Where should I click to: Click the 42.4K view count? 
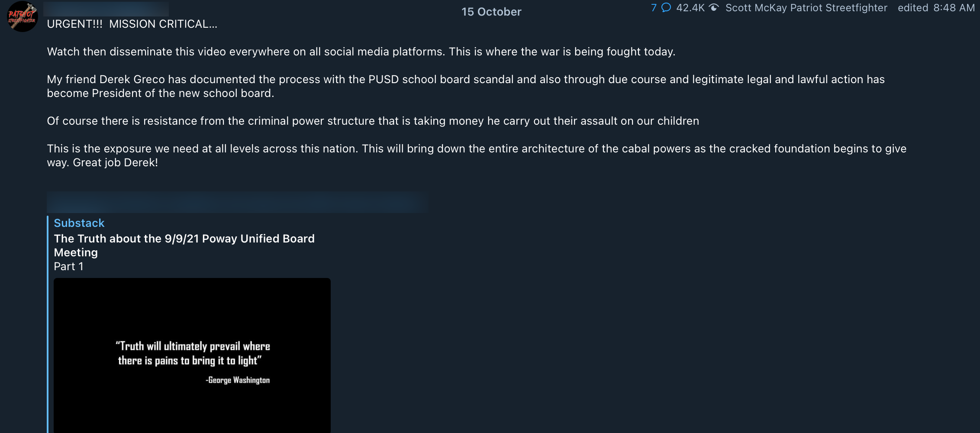coord(690,8)
